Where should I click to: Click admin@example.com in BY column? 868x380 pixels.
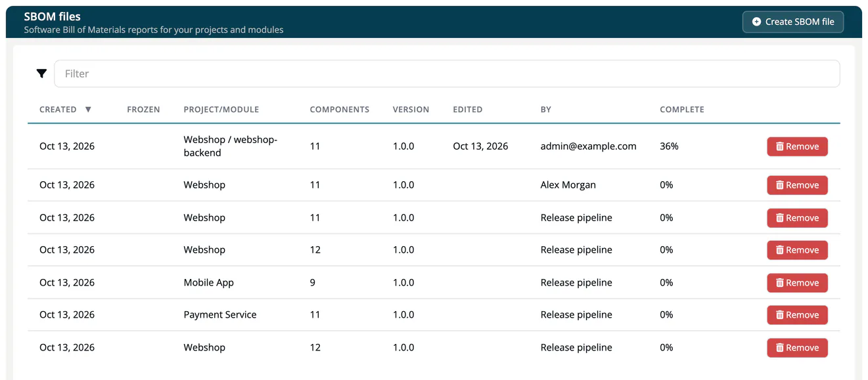pyautogui.click(x=588, y=146)
